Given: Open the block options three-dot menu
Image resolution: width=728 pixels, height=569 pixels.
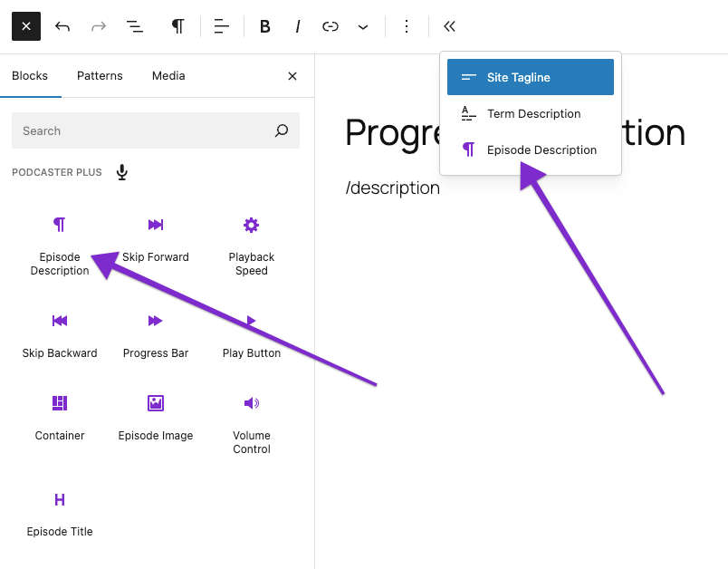Looking at the screenshot, I should click(x=407, y=26).
